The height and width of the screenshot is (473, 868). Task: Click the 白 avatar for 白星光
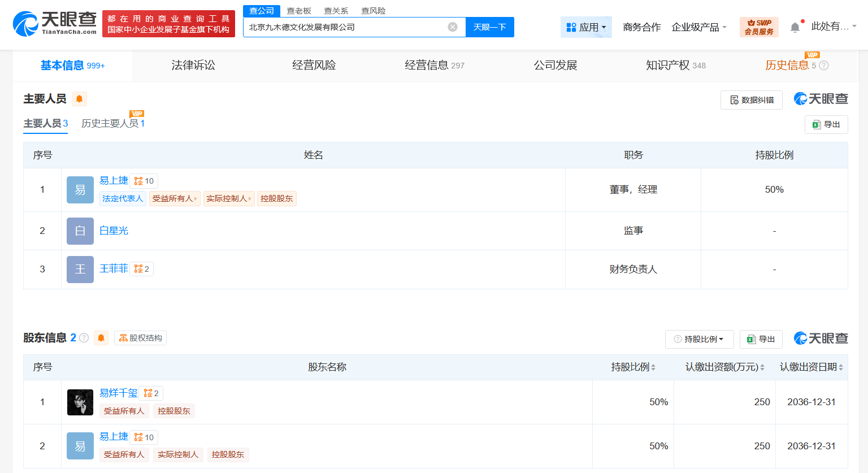80,231
